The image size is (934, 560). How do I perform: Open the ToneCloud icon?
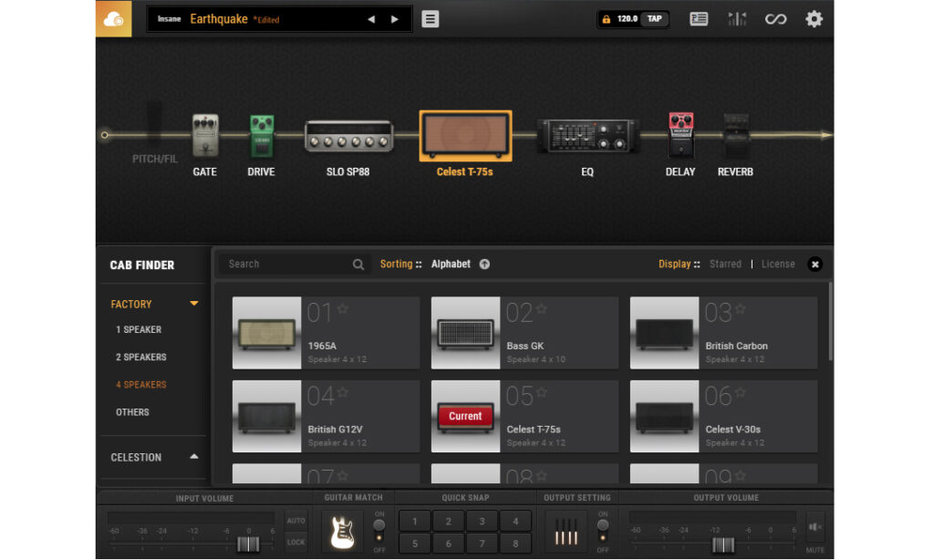click(x=113, y=18)
